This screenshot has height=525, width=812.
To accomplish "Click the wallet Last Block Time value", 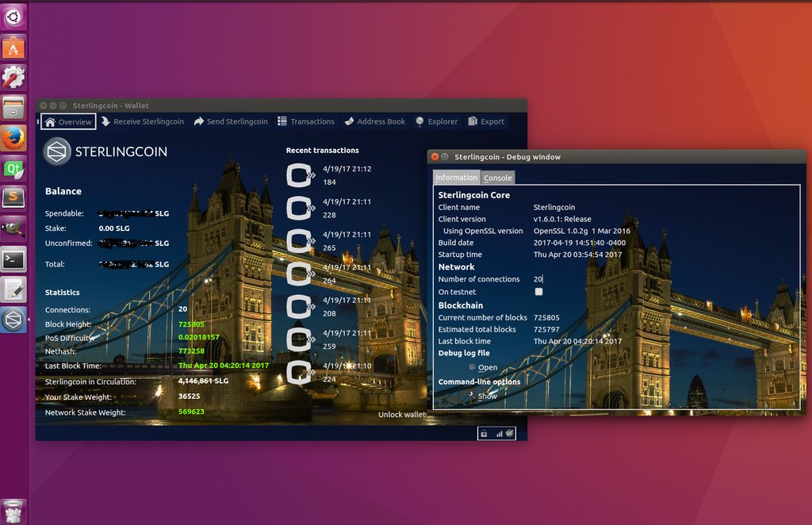I will 224,366.
